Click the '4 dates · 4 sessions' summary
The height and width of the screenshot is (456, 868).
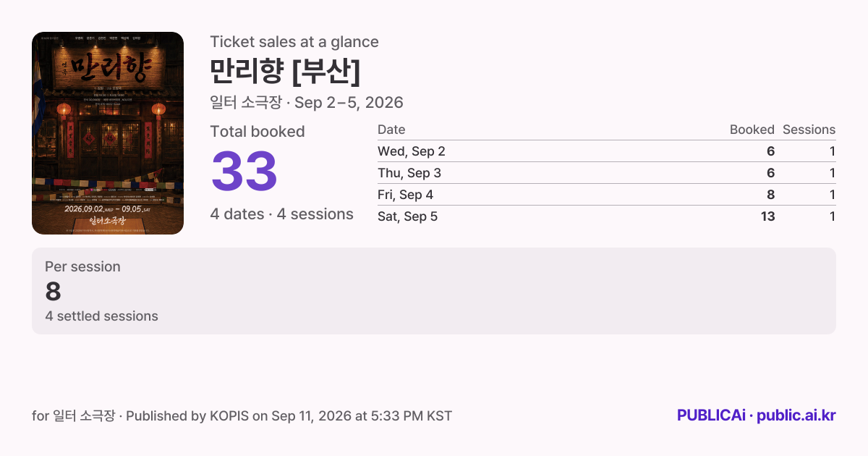pyautogui.click(x=281, y=214)
